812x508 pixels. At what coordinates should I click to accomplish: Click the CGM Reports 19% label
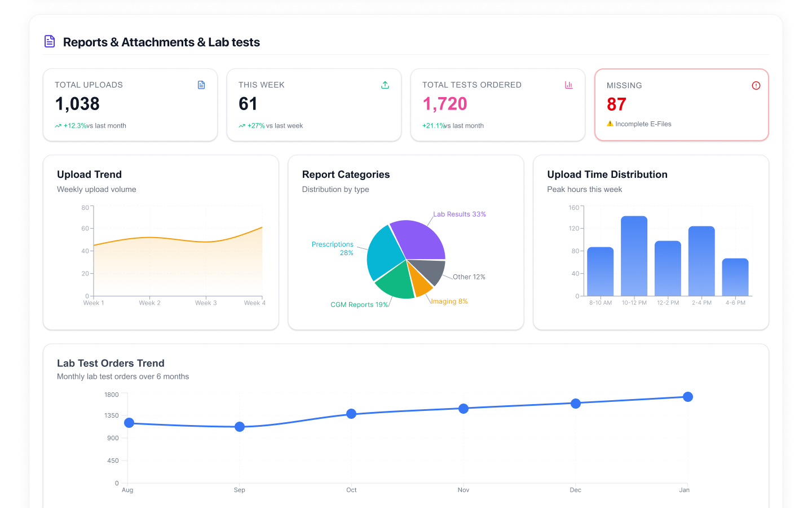359,305
